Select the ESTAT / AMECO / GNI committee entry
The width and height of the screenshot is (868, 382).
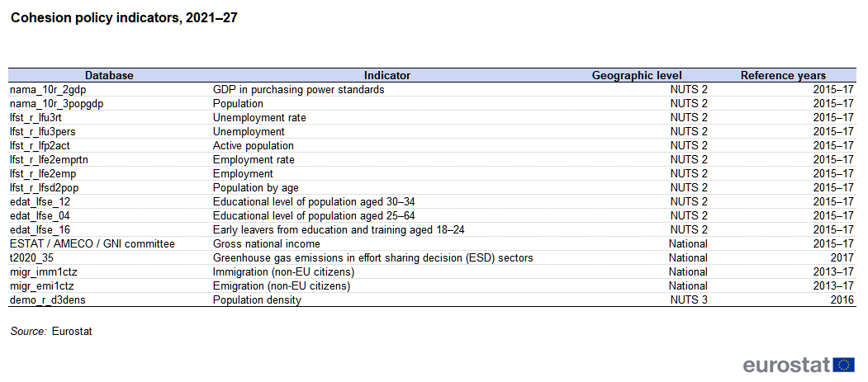click(x=92, y=243)
